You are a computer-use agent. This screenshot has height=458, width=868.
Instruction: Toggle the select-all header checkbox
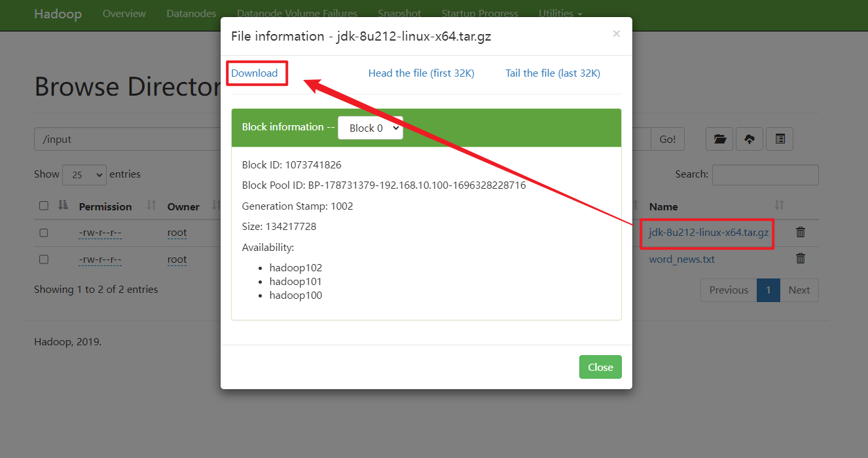[44, 206]
